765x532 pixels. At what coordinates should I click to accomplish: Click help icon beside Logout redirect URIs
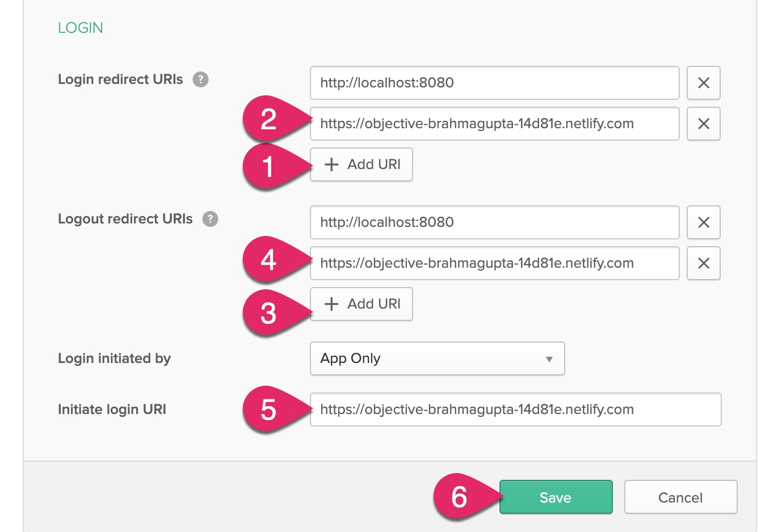(210, 219)
